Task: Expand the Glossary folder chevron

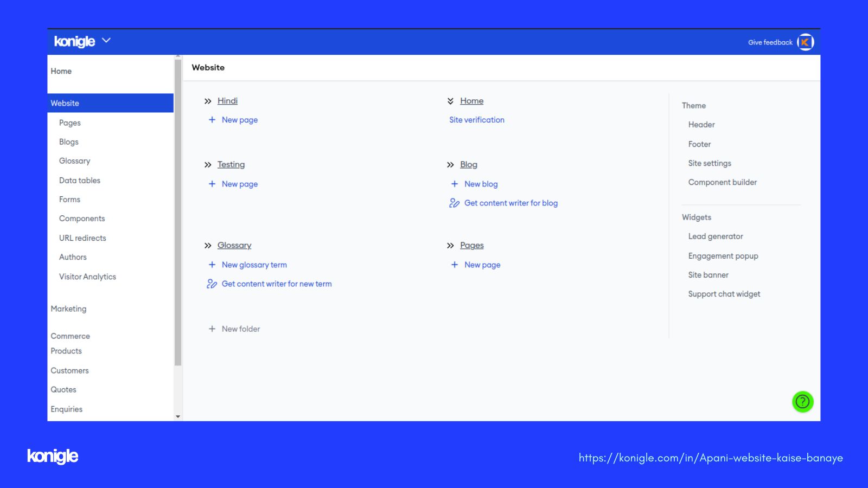Action: pyautogui.click(x=208, y=246)
